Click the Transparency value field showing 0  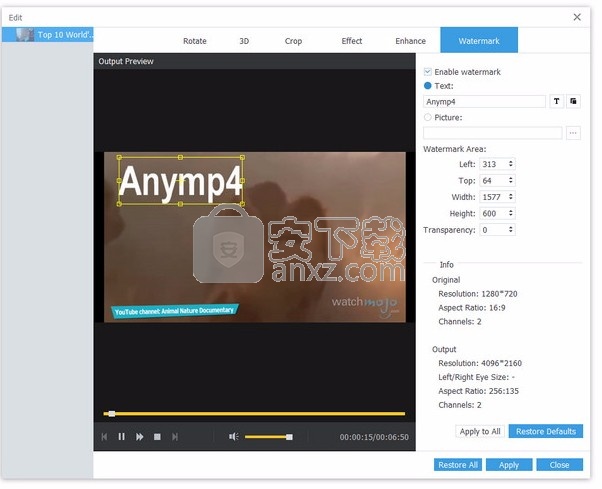point(493,230)
